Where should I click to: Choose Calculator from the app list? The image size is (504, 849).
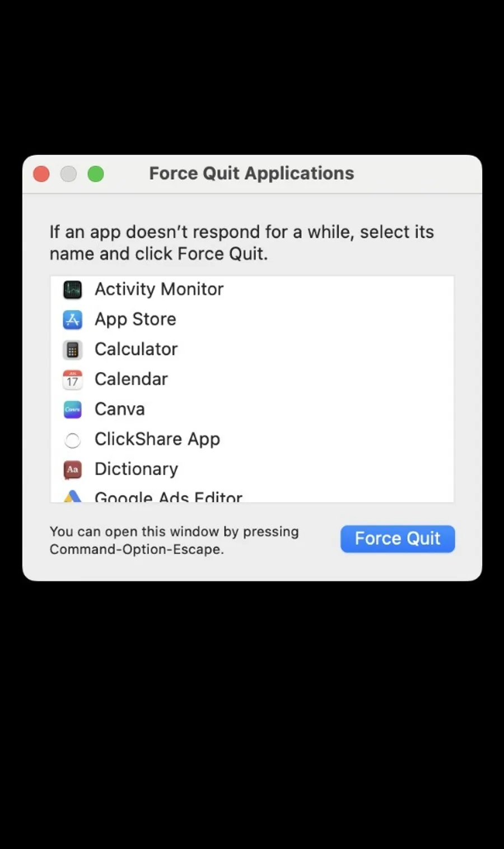136,349
